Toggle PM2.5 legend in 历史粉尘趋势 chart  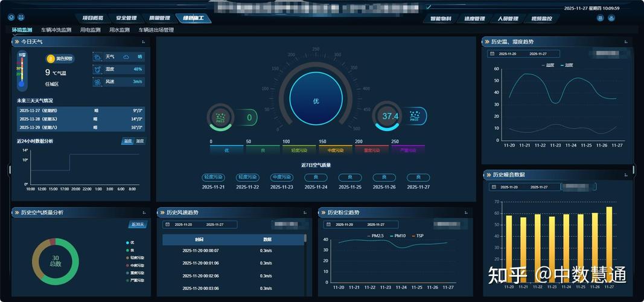pyautogui.click(x=375, y=236)
